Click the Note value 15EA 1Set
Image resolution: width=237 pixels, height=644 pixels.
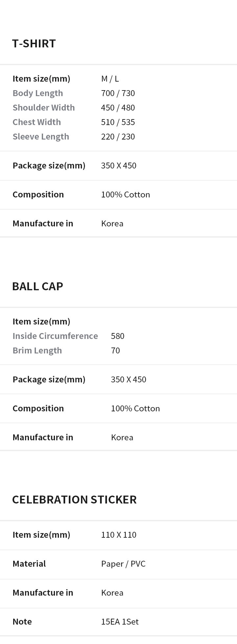pyautogui.click(x=120, y=622)
